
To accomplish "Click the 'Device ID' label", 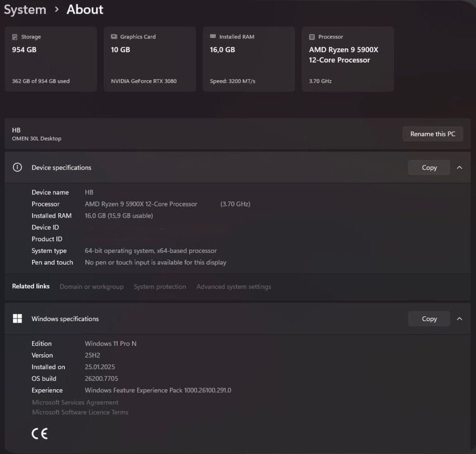I will 45,227.
